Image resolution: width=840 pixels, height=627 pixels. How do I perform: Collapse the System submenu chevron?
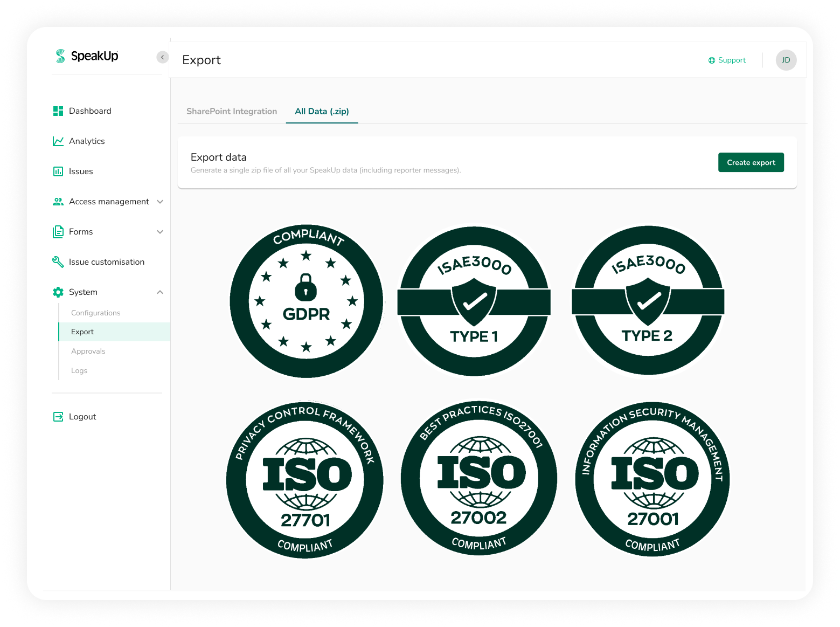click(160, 292)
